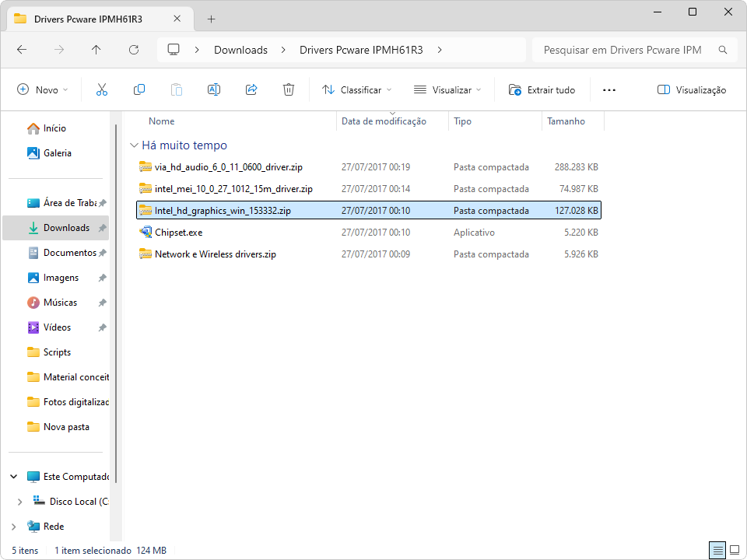Image resolution: width=747 pixels, height=560 pixels.
Task: Click the 288.283 KB size cell
Action: click(576, 167)
